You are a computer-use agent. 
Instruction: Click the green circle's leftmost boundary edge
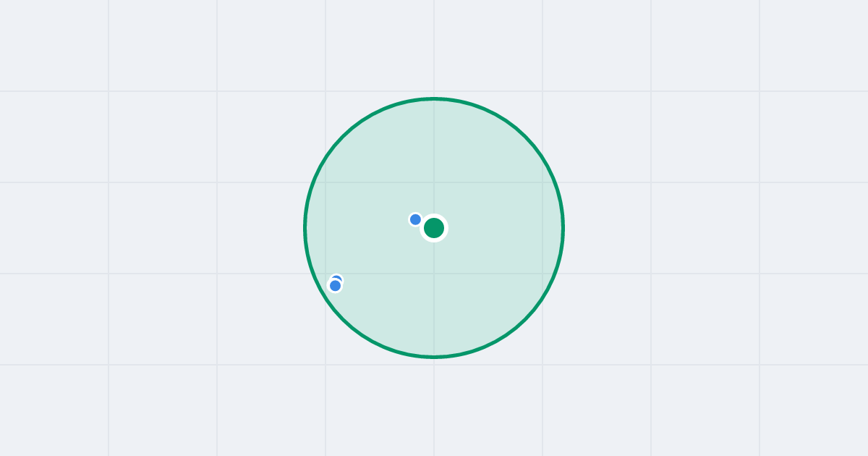pos(305,228)
